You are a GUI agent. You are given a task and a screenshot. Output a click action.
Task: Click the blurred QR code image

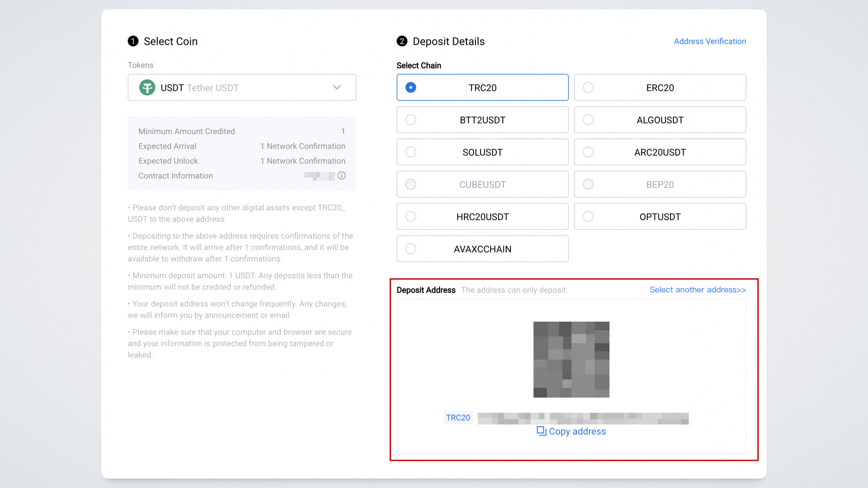tap(571, 360)
